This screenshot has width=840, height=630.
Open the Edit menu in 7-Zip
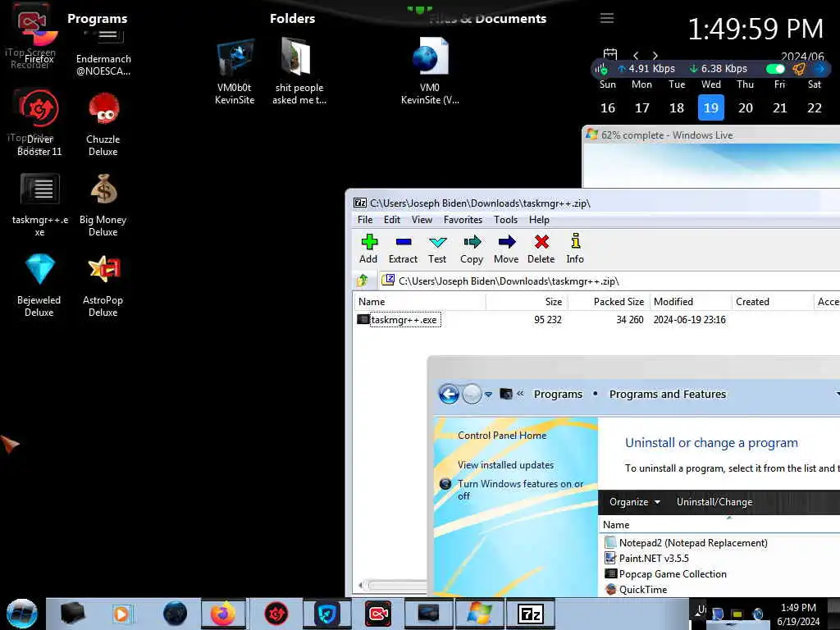coord(391,220)
